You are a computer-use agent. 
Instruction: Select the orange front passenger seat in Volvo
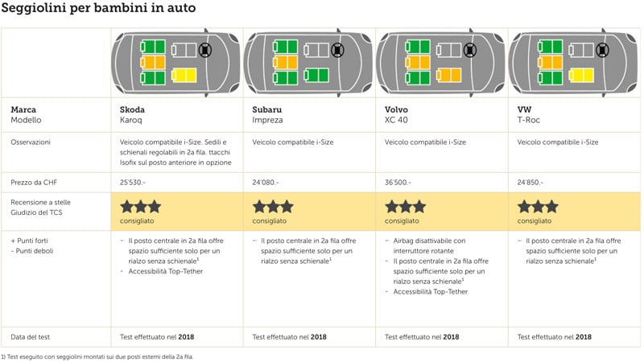point(448,76)
